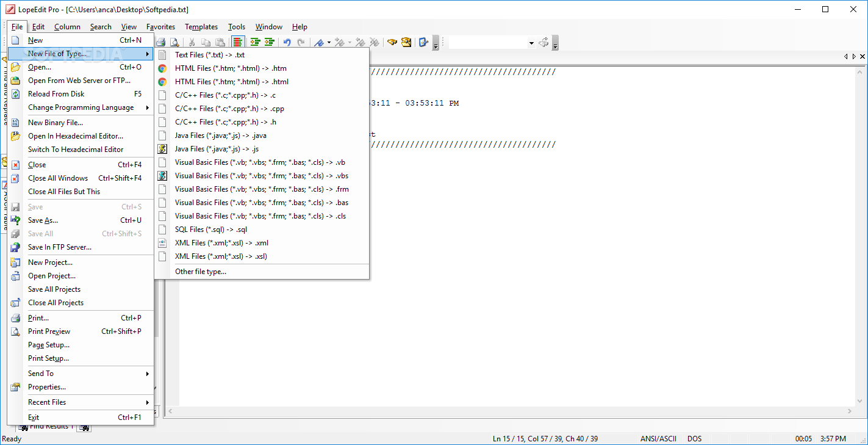Click the Outdent lines toolbar icon

[269, 42]
